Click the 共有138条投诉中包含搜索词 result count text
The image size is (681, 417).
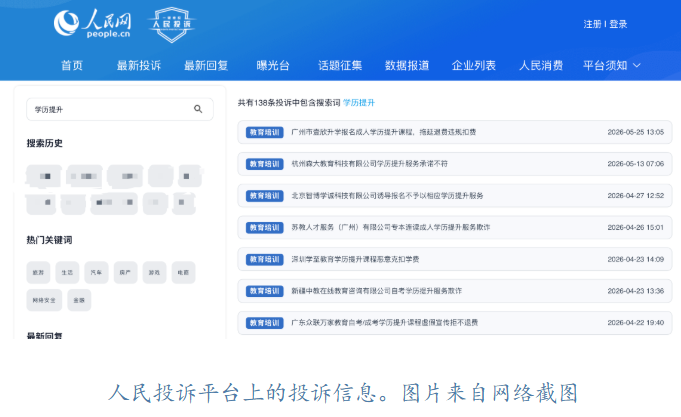click(x=289, y=103)
